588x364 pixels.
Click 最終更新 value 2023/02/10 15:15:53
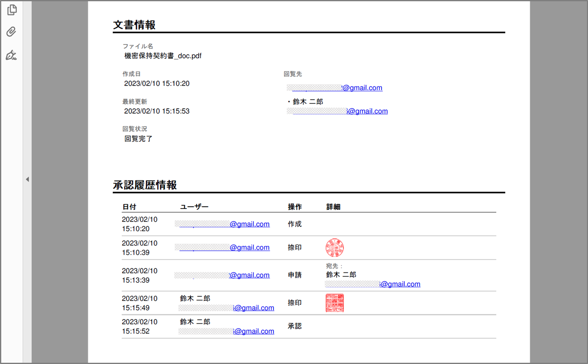click(157, 111)
